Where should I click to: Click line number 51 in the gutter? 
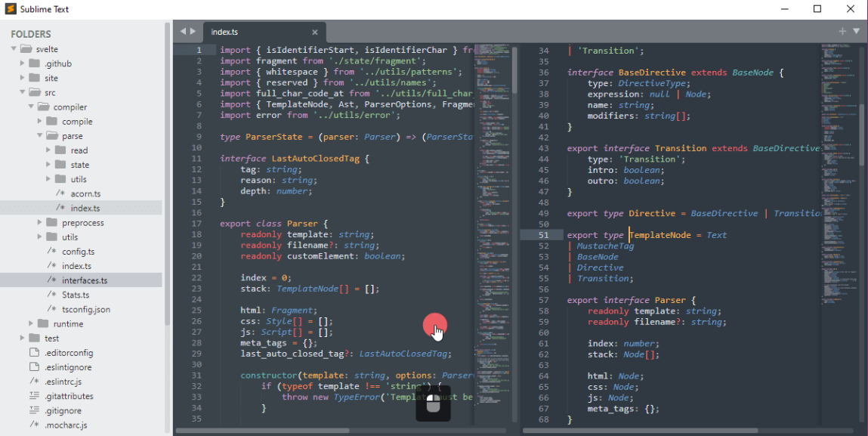[x=542, y=234]
